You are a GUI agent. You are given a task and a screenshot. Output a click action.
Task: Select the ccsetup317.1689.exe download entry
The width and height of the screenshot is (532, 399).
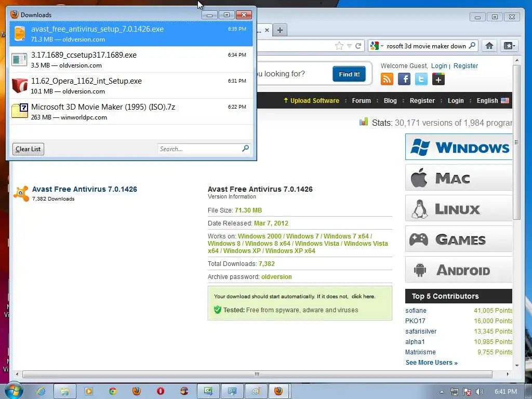coord(131,60)
